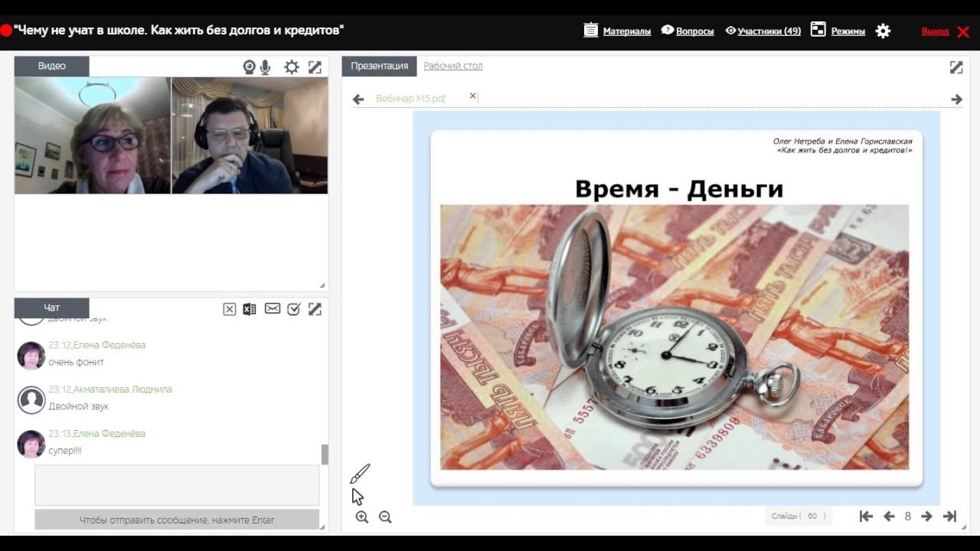The image size is (980, 551).
Task: Go to the previous slide
Action: coord(889,517)
